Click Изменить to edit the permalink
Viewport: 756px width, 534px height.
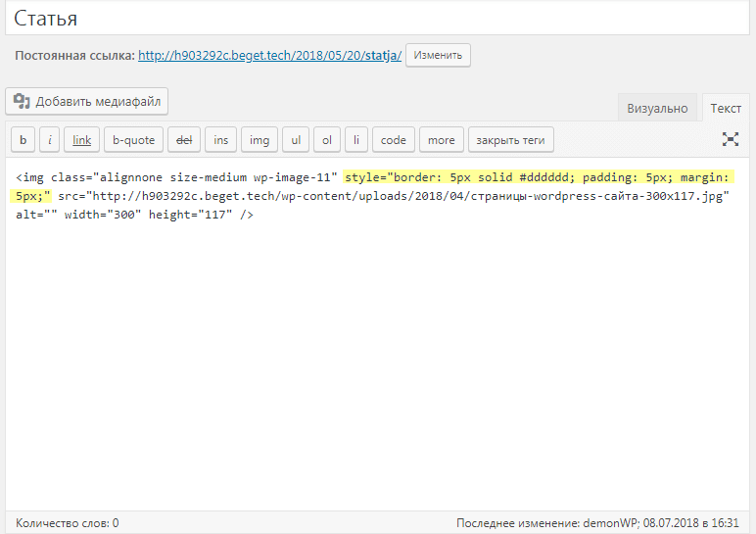click(438, 56)
